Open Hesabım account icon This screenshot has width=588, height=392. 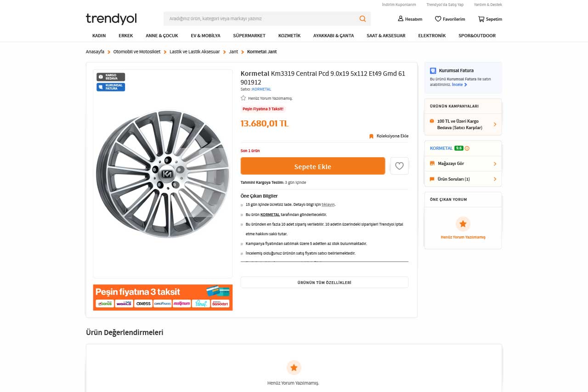pyautogui.click(x=400, y=19)
